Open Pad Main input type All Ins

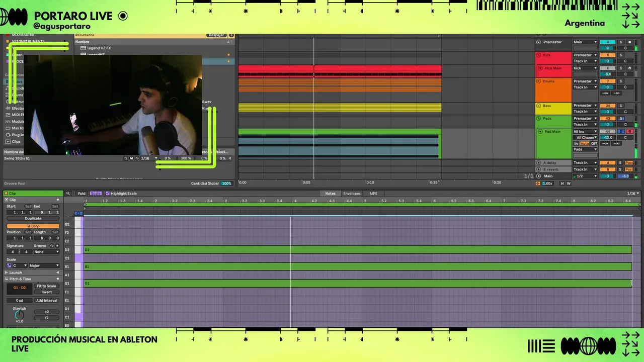[x=585, y=132]
